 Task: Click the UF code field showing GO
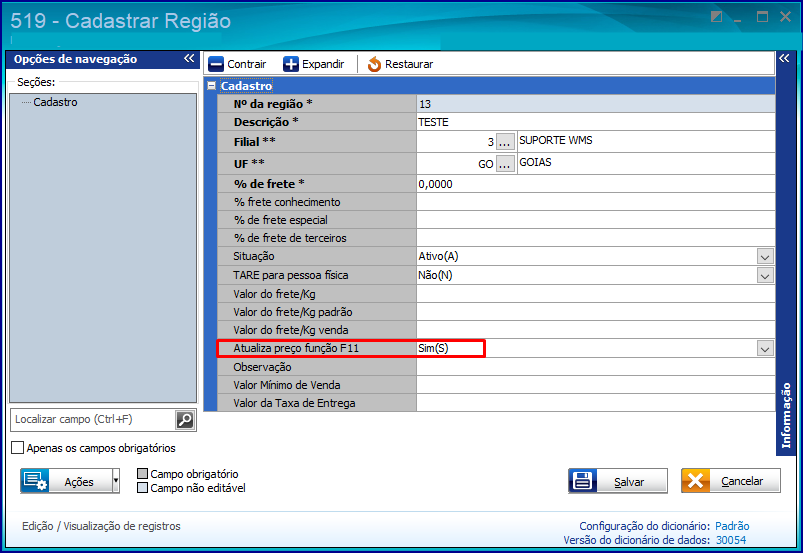click(456, 164)
